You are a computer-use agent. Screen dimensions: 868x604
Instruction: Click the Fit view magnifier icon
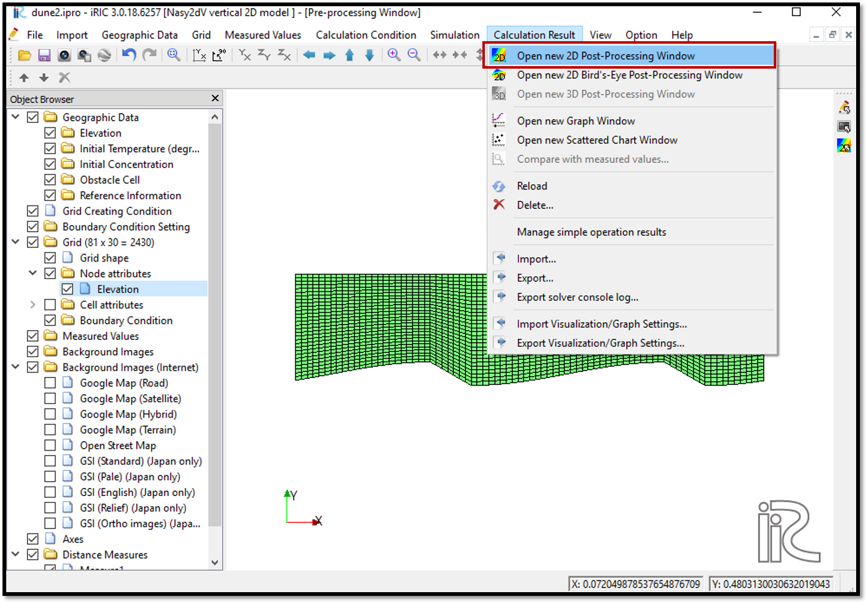click(x=174, y=55)
